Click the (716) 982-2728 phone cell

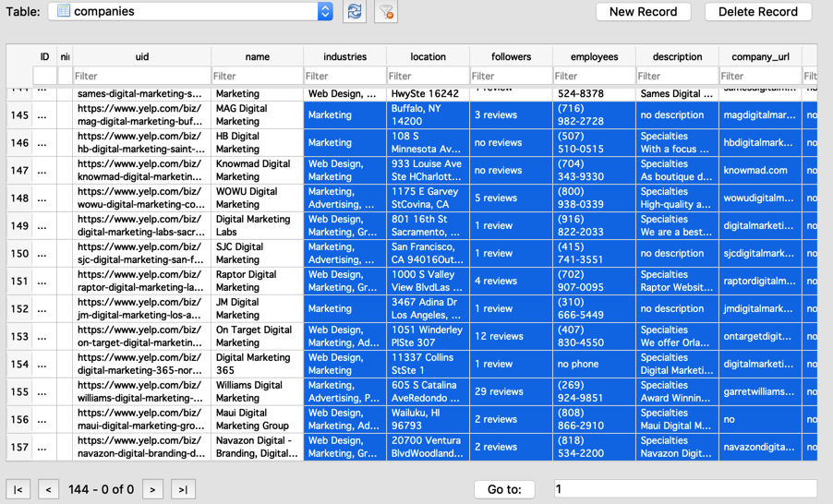(594, 114)
